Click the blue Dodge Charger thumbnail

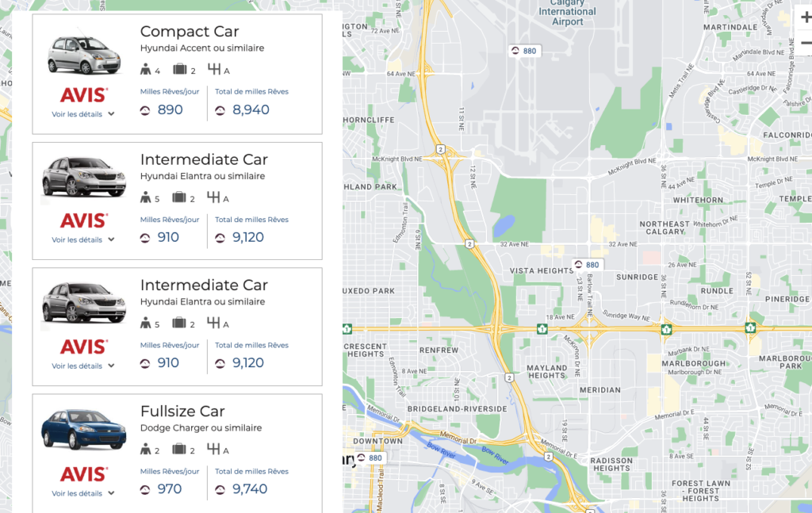click(x=82, y=430)
